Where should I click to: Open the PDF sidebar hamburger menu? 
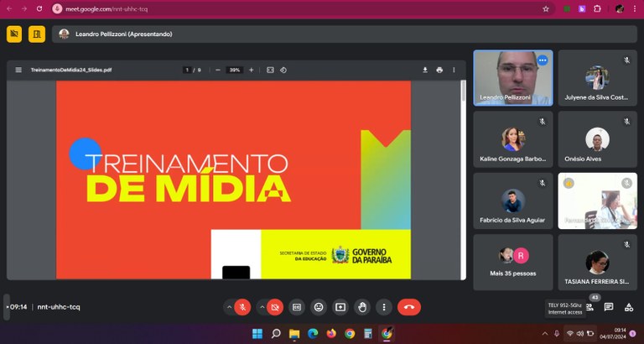[x=18, y=70]
